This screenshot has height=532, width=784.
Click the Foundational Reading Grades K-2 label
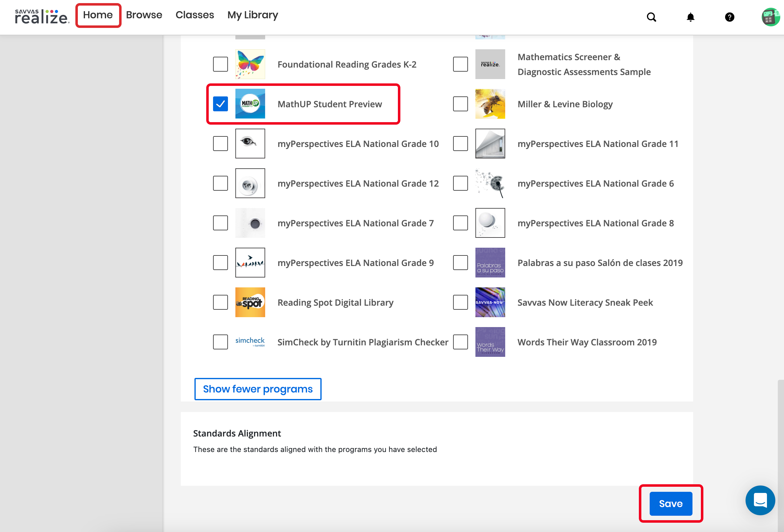(x=347, y=64)
